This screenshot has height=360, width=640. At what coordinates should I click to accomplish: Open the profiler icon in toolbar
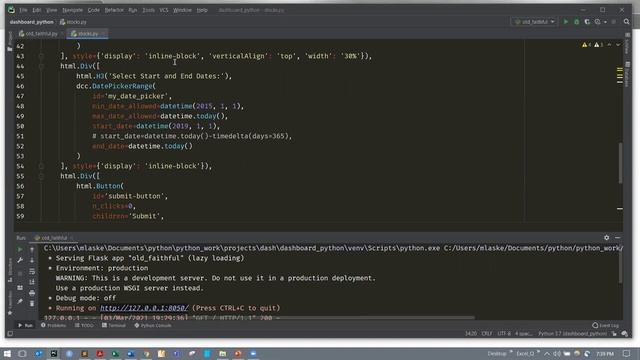pos(598,22)
